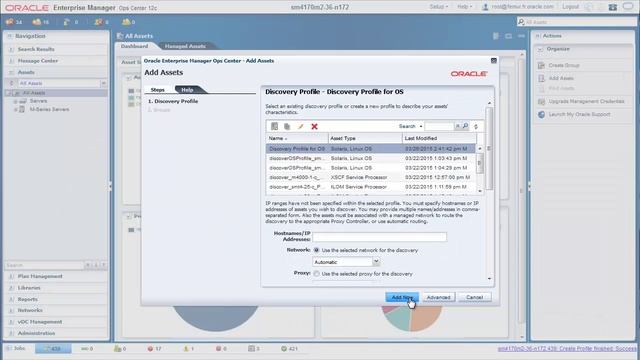Click the Logout link
640x360 pixels.
[x=570, y=7]
